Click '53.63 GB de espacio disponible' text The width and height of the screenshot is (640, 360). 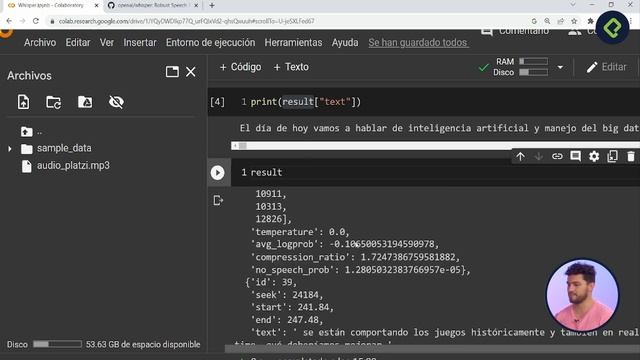143,344
